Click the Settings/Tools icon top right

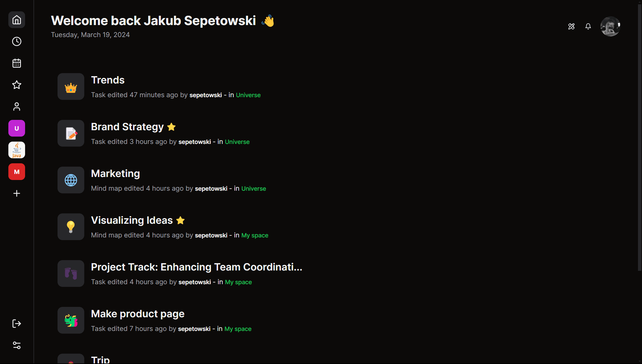tap(571, 26)
